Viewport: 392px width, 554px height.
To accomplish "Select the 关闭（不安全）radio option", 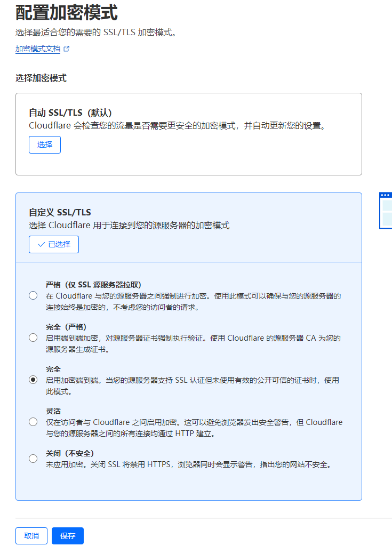I will click(33, 459).
